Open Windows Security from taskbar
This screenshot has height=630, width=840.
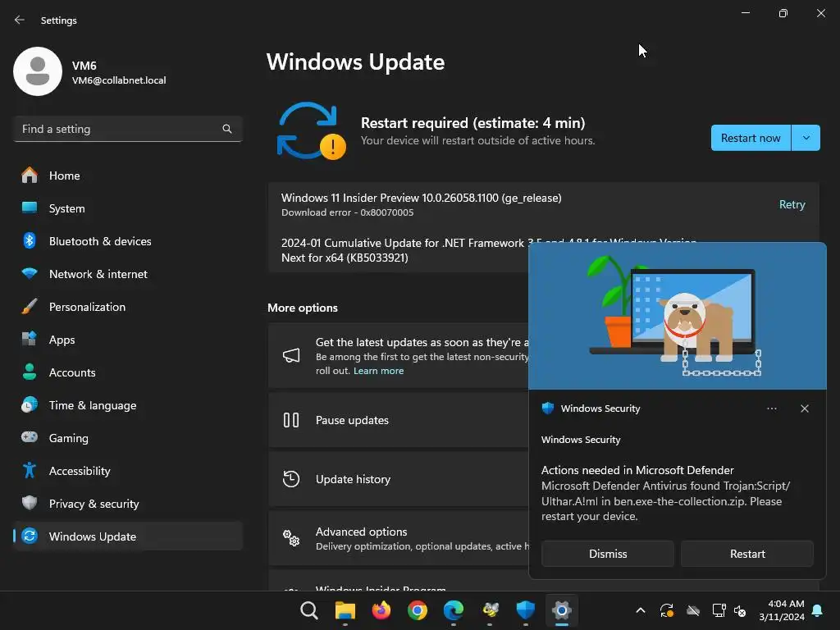click(526, 610)
